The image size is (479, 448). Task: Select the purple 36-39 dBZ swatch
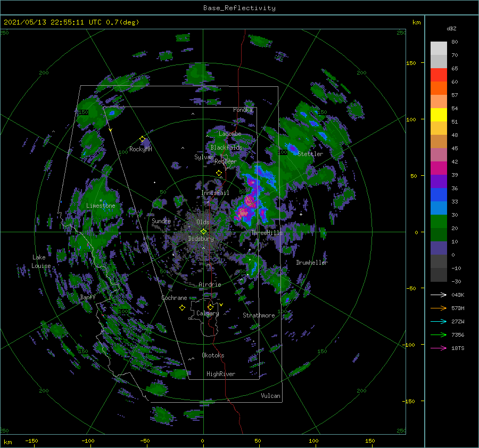pos(439,182)
